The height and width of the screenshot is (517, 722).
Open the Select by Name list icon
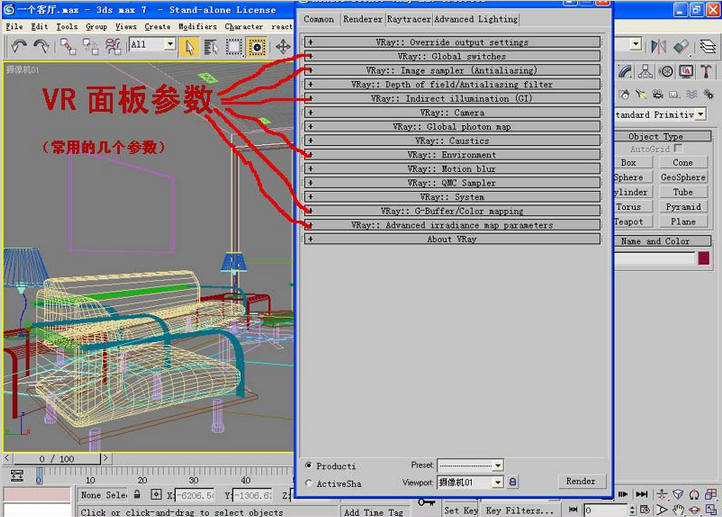(211, 47)
